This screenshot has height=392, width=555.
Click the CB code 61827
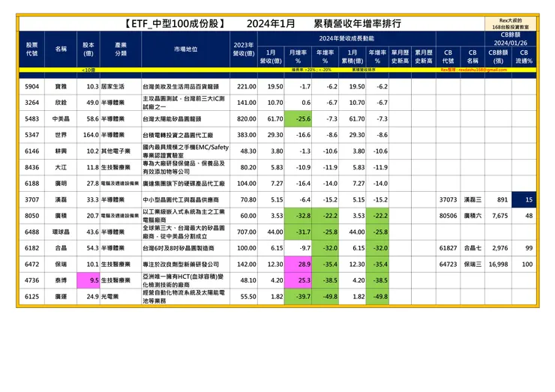click(x=448, y=248)
